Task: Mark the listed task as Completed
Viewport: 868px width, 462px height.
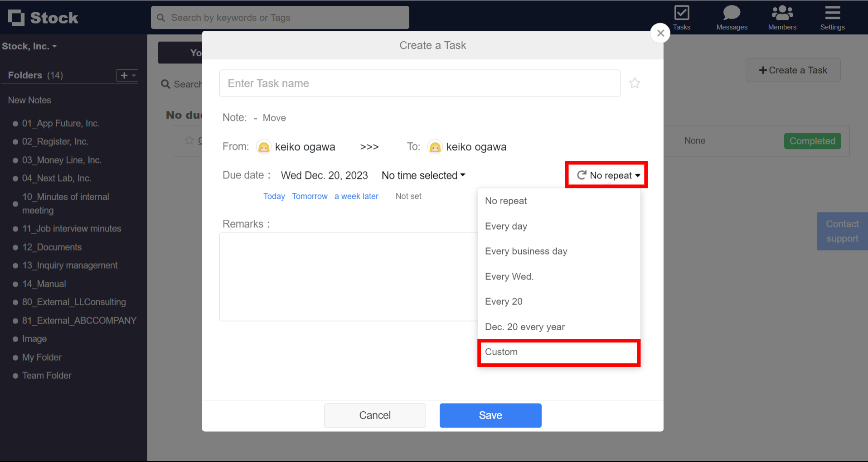Action: pyautogui.click(x=812, y=141)
